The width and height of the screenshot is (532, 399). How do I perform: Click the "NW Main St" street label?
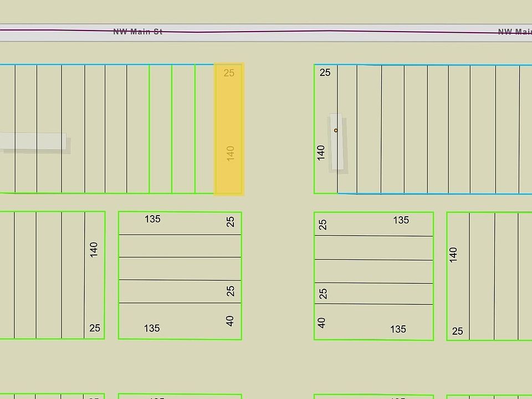[x=138, y=32]
